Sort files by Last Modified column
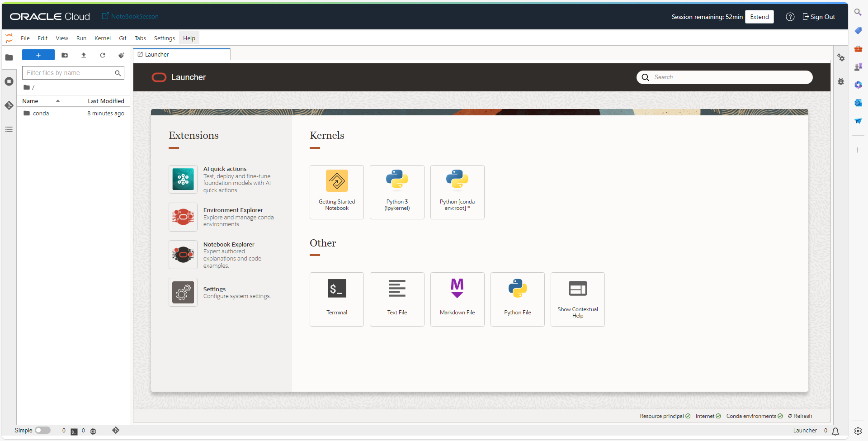Image resolution: width=868 pixels, height=441 pixels. (99, 101)
